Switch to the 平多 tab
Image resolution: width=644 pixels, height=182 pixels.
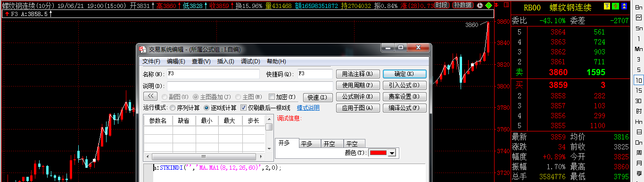click(309, 144)
